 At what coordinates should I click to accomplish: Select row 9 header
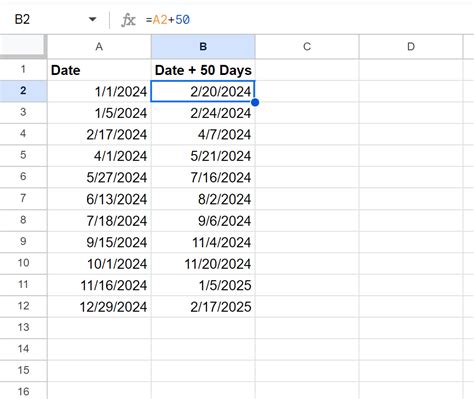tap(23, 242)
